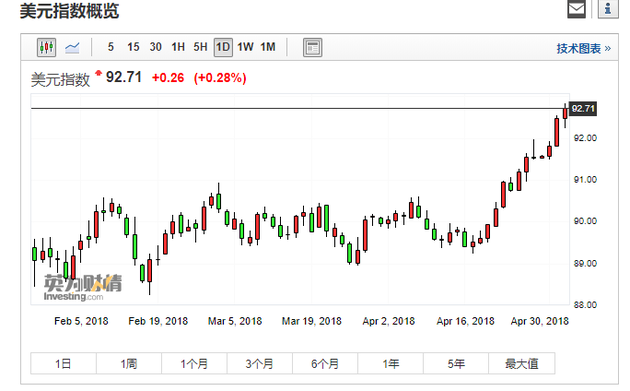This screenshot has width=630, height=391.
Task: Click the Feb 5, 2018 date label
Action: click(x=81, y=321)
